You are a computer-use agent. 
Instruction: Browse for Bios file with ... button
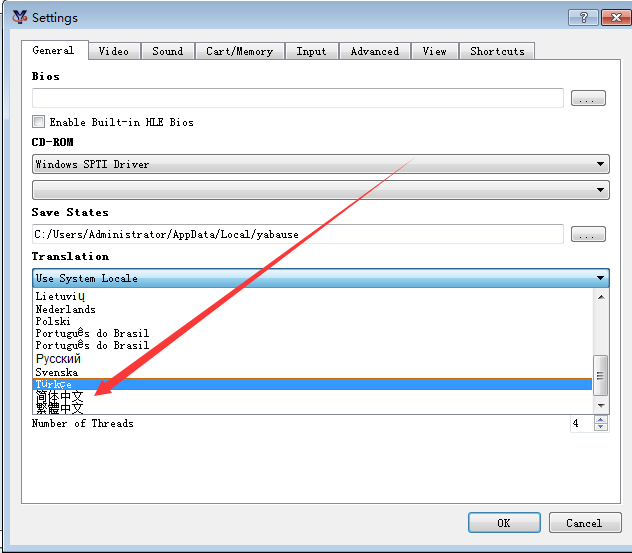[588, 98]
